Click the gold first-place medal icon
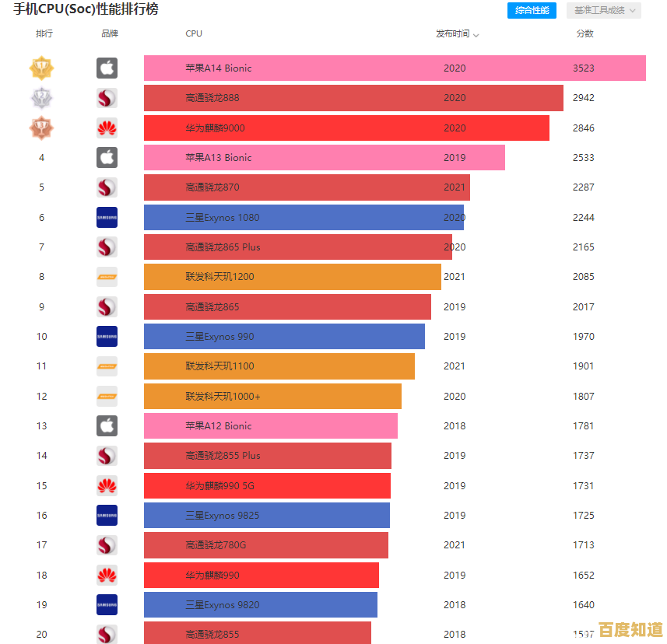This screenshot has width=667, height=644. (x=41, y=68)
